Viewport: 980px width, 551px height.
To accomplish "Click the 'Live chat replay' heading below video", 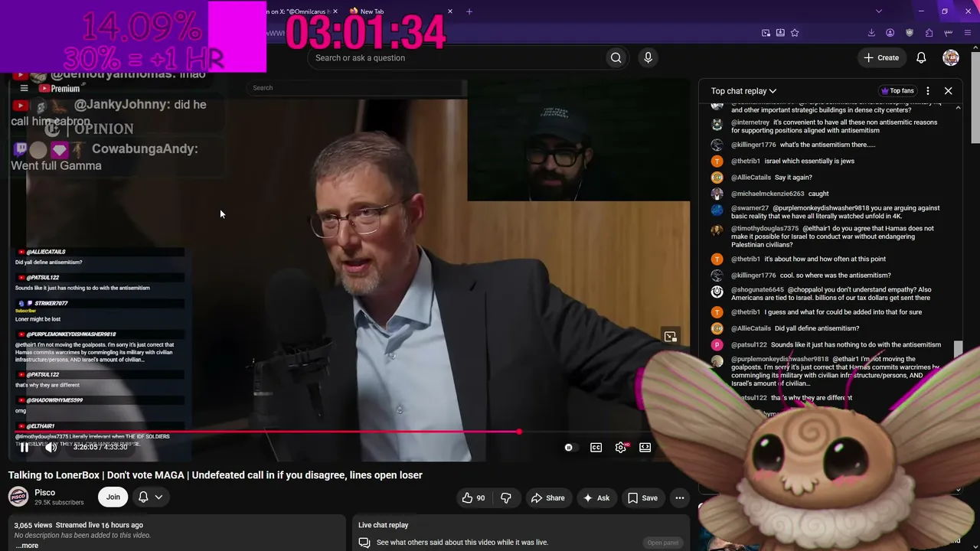I will 384,525.
